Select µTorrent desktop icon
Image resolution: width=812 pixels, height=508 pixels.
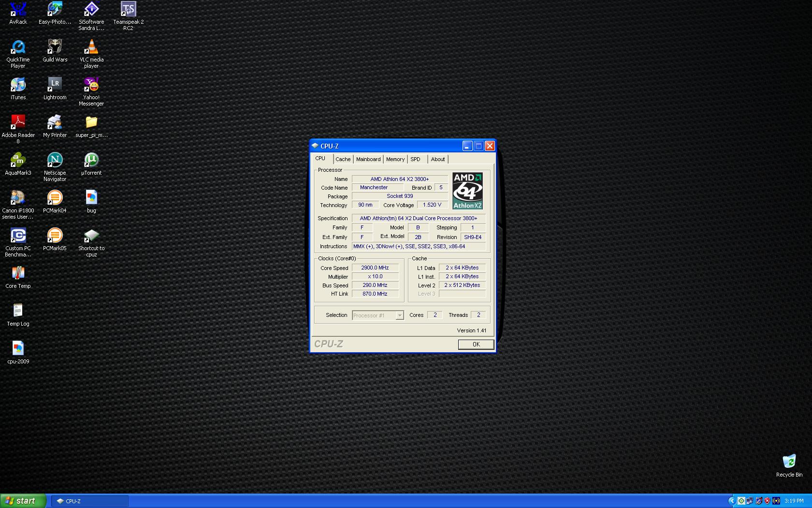[91, 164]
